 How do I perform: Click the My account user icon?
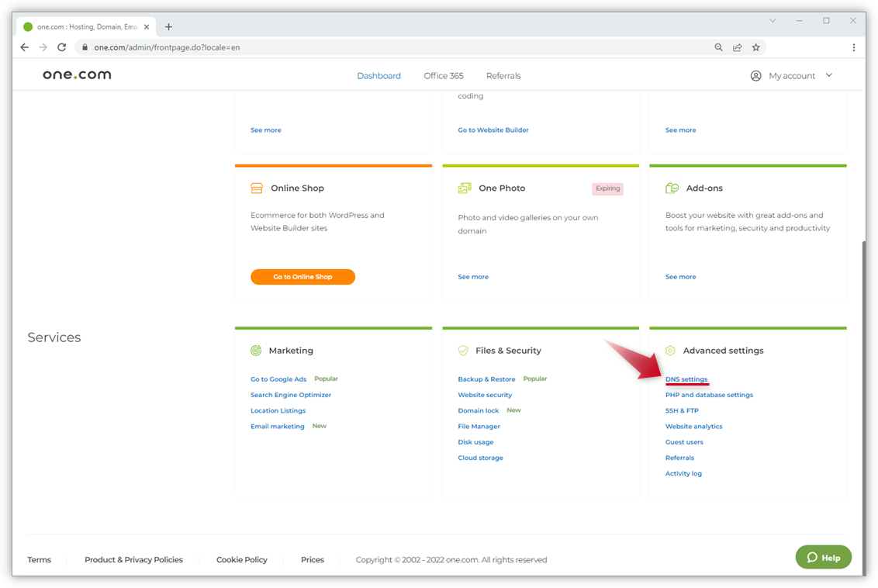[756, 75]
